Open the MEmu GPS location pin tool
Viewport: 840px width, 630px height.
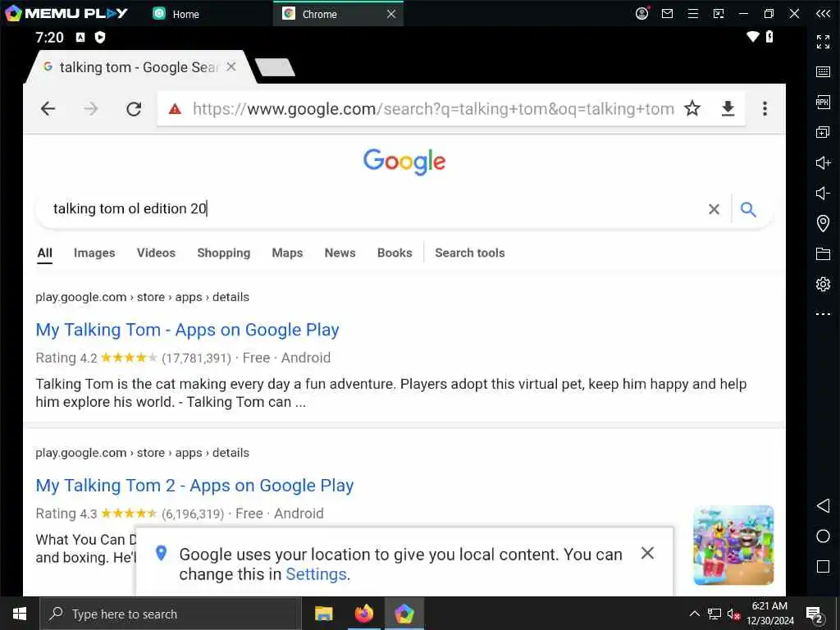823,223
